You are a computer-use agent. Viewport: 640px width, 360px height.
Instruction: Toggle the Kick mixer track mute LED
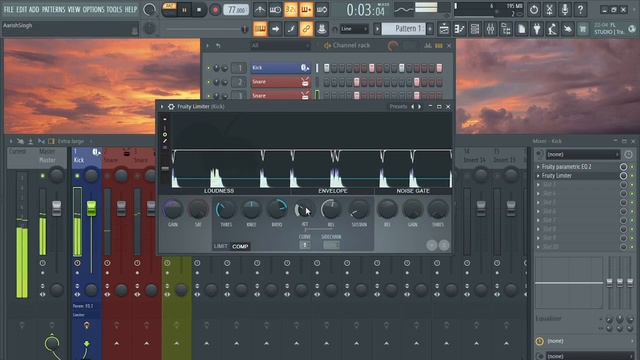pyautogui.click(x=78, y=176)
